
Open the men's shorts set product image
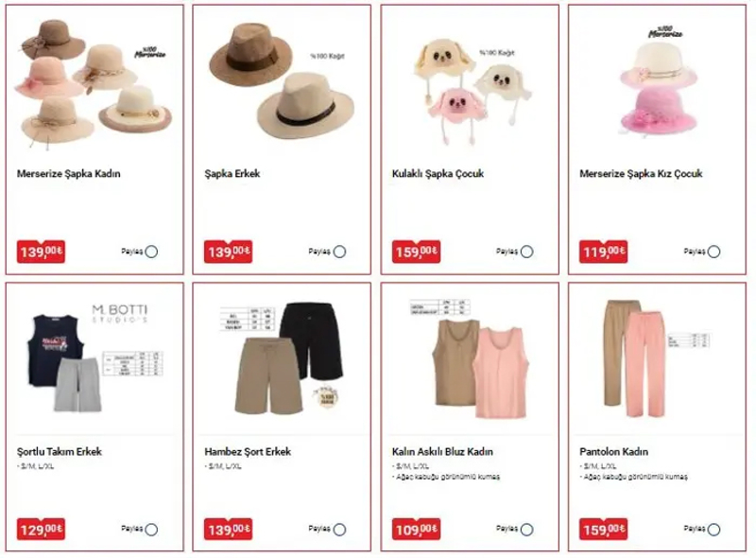coord(94,358)
